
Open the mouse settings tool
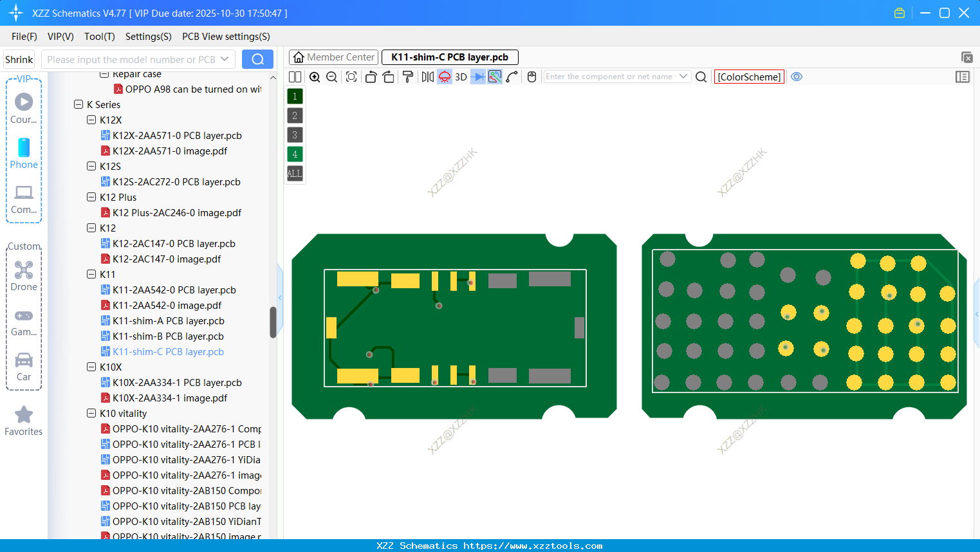[531, 76]
